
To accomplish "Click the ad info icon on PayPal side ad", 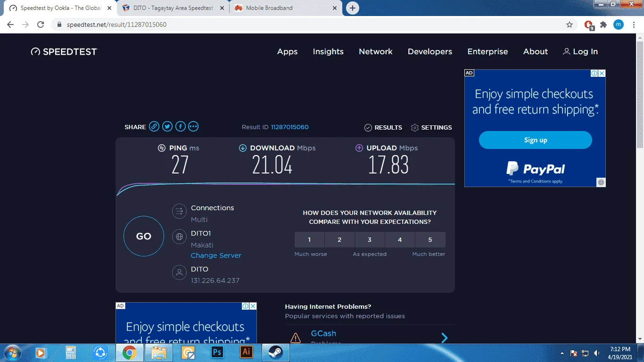I will tap(594, 73).
